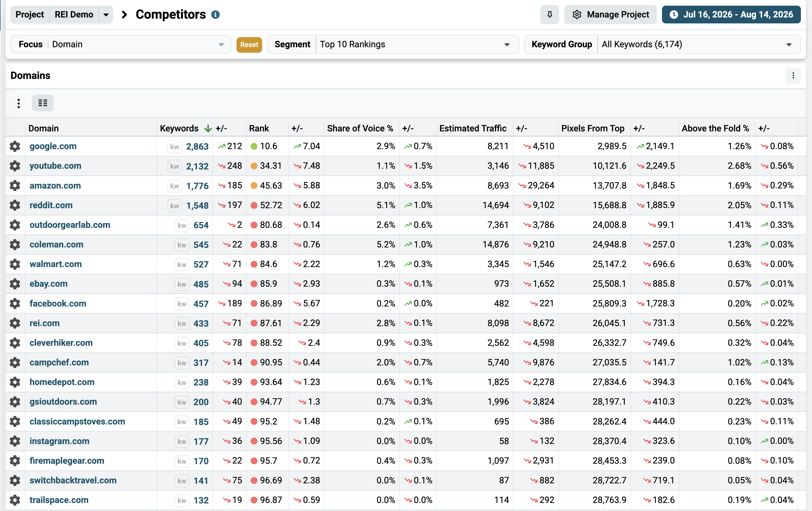
Task: Sort by Estimated Traffic column header
Action: point(473,129)
